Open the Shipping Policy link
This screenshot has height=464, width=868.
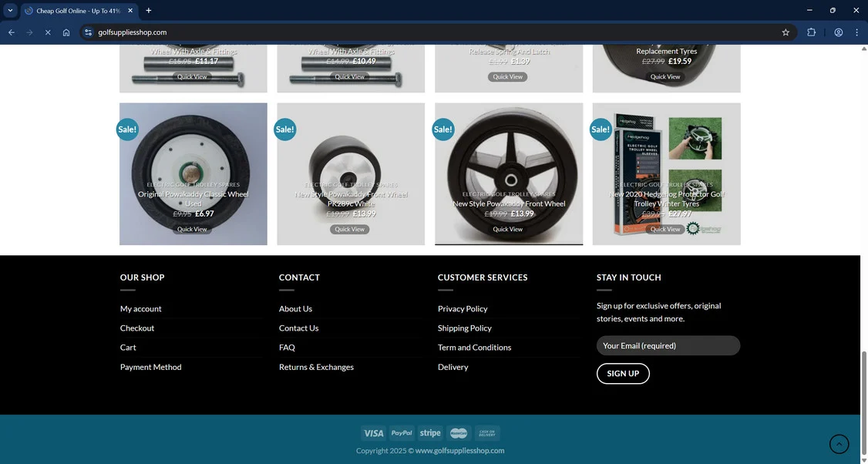pyautogui.click(x=464, y=328)
